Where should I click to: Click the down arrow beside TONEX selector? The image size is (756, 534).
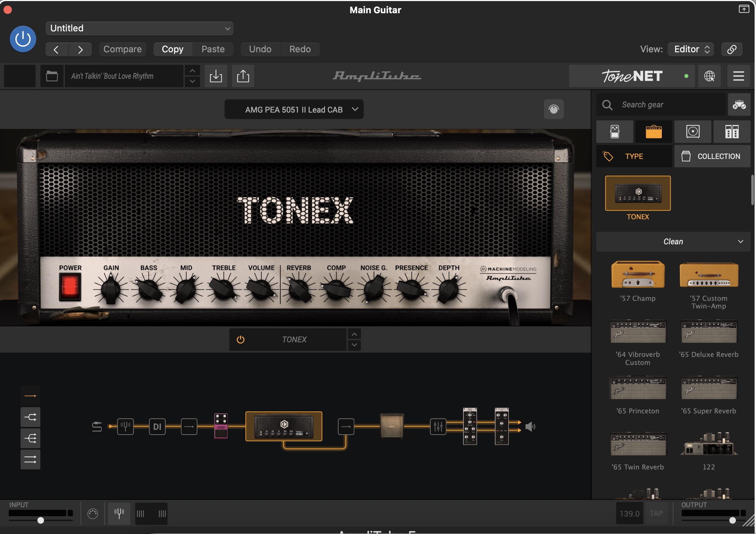(x=354, y=345)
